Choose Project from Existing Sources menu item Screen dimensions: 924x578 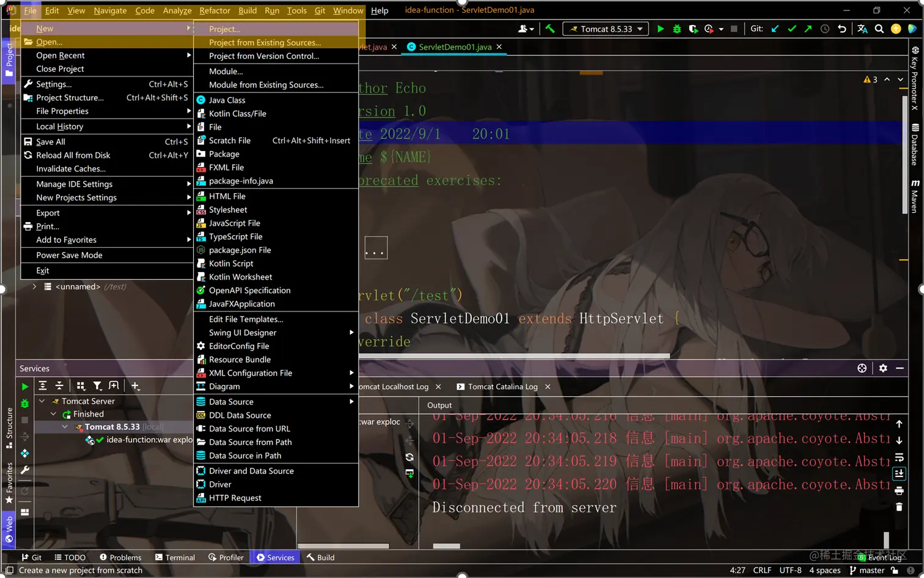(276, 43)
